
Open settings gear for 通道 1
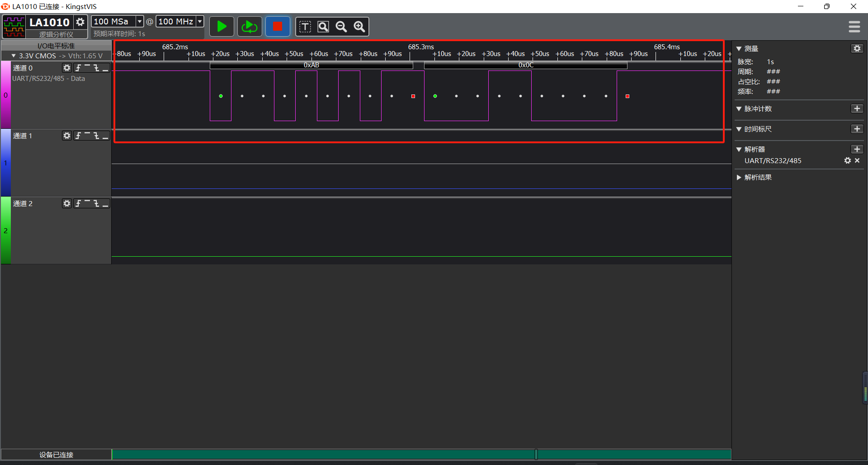click(x=67, y=136)
